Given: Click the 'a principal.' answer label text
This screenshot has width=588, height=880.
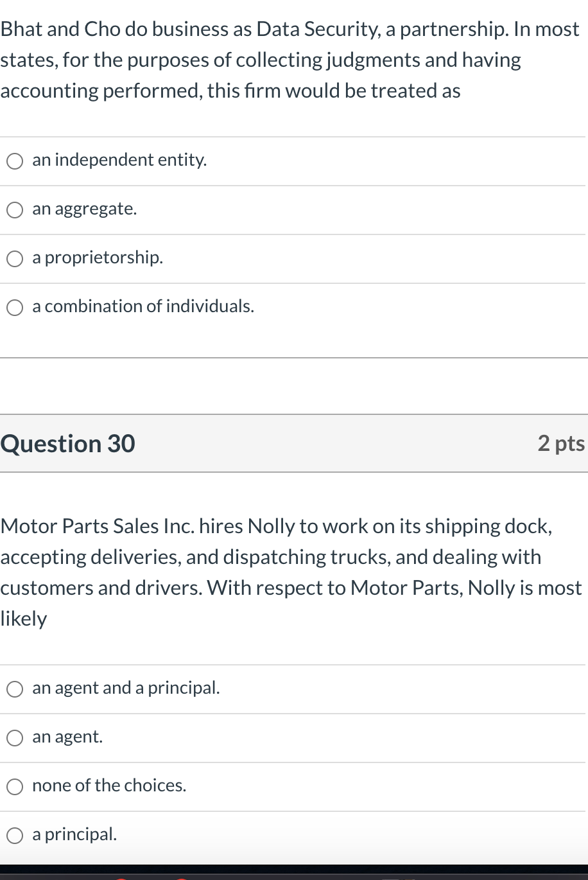Looking at the screenshot, I should click(74, 834).
